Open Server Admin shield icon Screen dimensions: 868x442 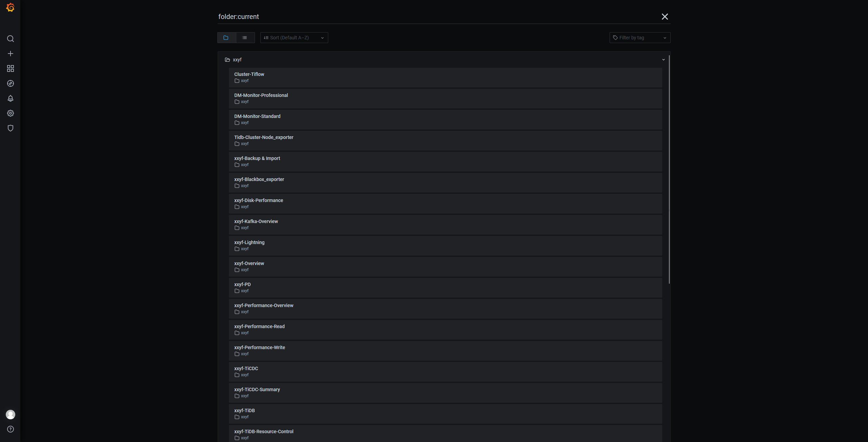11,128
